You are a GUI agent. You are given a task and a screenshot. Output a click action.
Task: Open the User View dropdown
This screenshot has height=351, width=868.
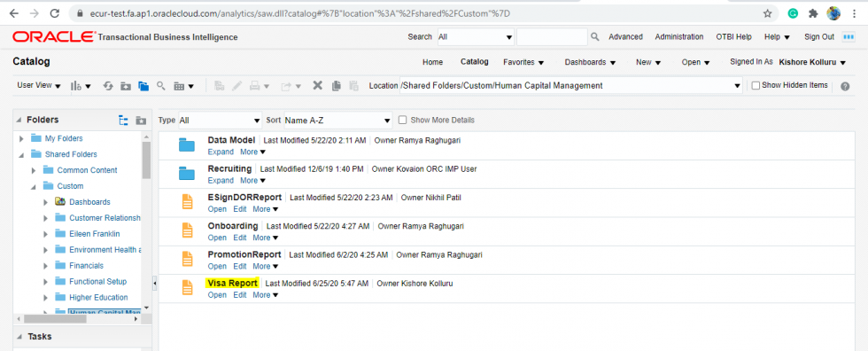coord(38,85)
